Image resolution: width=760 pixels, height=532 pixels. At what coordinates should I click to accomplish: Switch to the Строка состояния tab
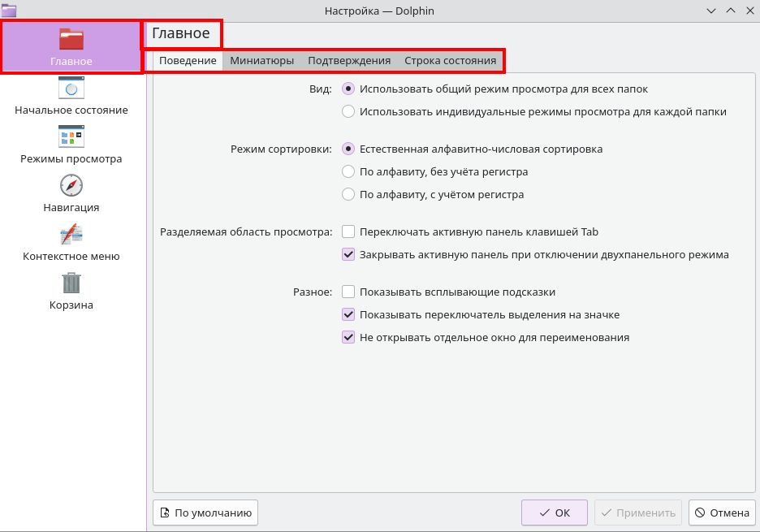point(450,61)
